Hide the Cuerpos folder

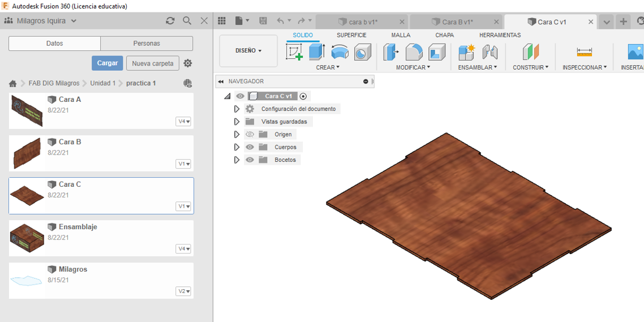coord(250,147)
